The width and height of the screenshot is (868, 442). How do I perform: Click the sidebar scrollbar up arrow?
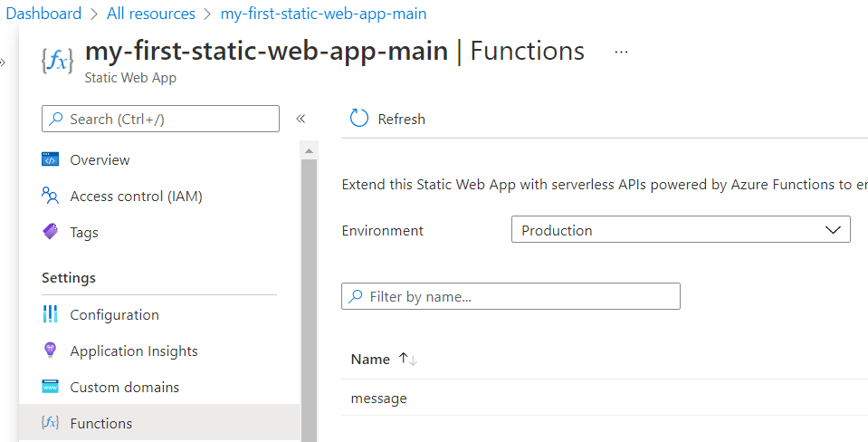tap(309, 150)
